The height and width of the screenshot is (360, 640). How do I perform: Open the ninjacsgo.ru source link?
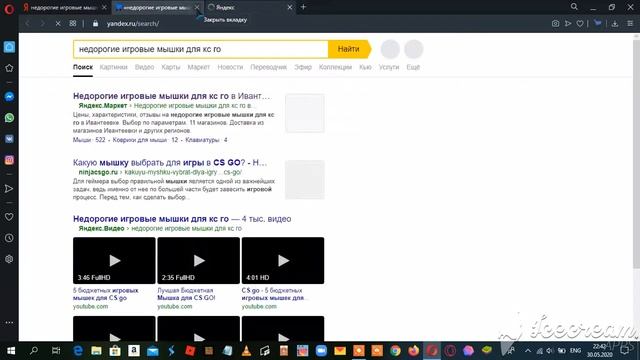click(98, 172)
